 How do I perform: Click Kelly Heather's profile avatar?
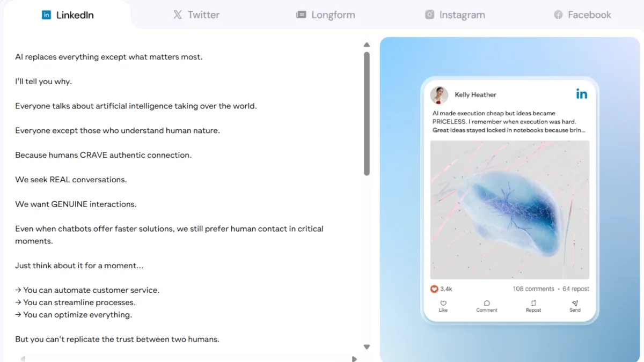point(439,95)
